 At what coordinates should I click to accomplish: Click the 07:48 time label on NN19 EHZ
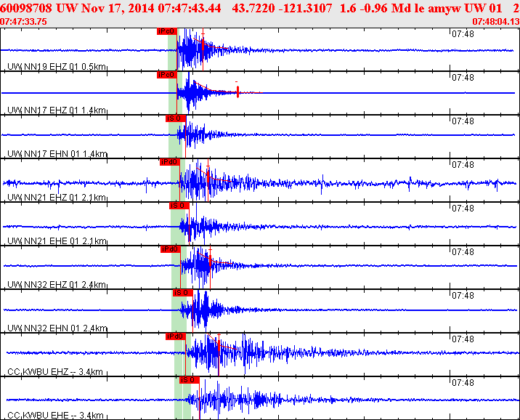[463, 34]
